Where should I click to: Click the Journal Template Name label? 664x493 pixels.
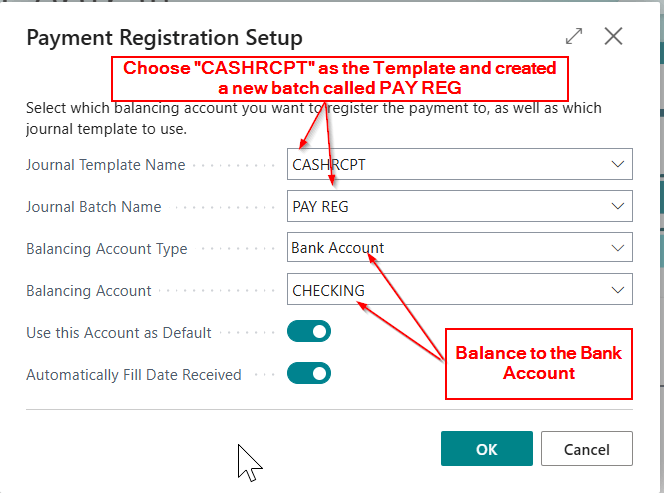click(105, 165)
